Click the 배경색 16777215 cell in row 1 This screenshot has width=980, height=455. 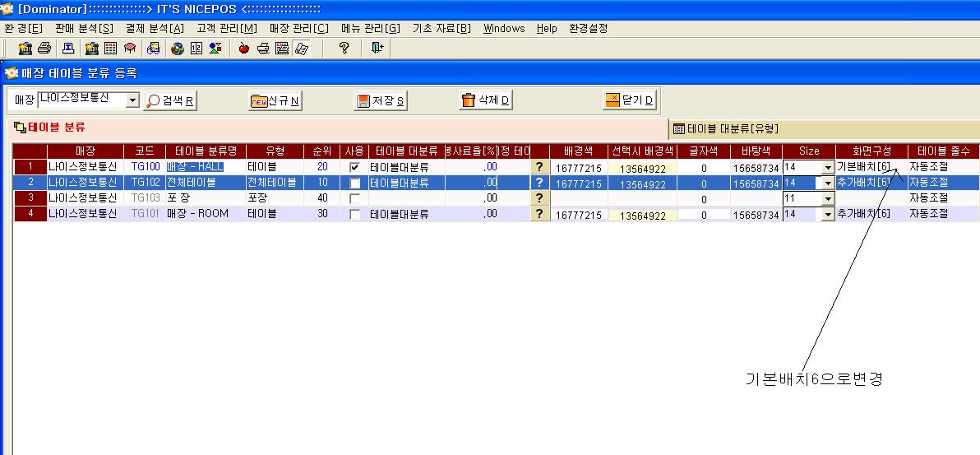579,169
